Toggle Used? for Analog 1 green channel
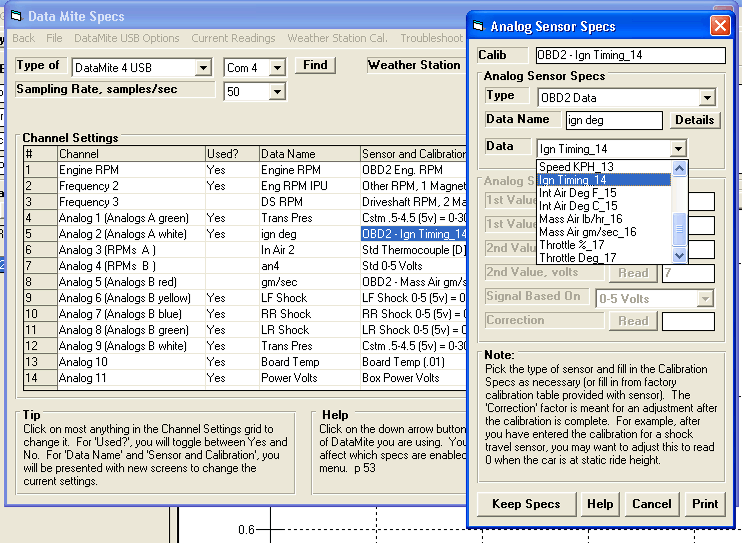Viewport: 742px width, 543px height. click(232, 218)
